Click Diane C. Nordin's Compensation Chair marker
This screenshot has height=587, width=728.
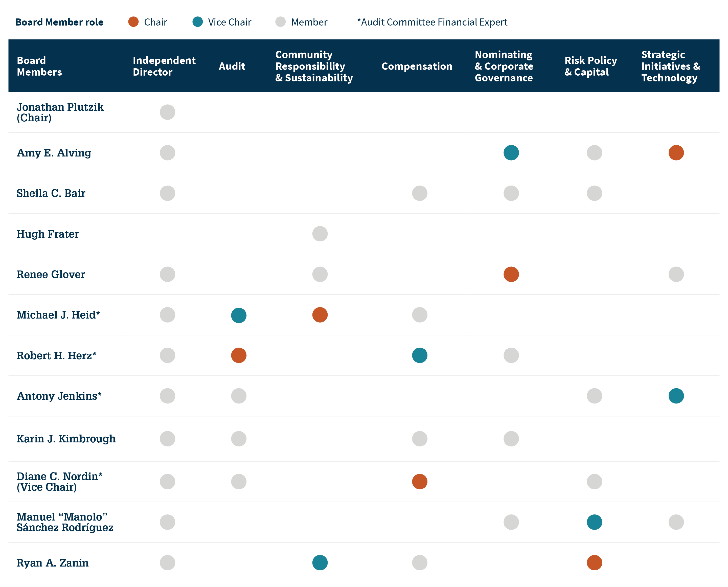[x=419, y=482]
